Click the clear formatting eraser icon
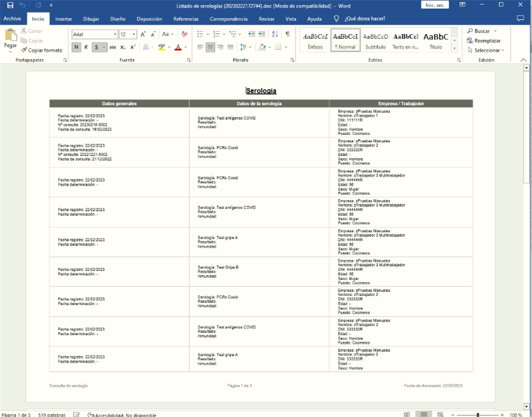Image resolution: width=532 pixels, height=417 pixels. 184,34
